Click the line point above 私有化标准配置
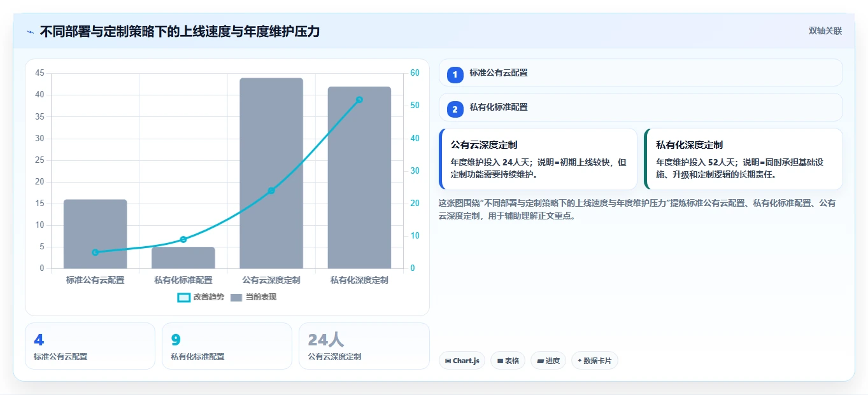 coord(183,239)
